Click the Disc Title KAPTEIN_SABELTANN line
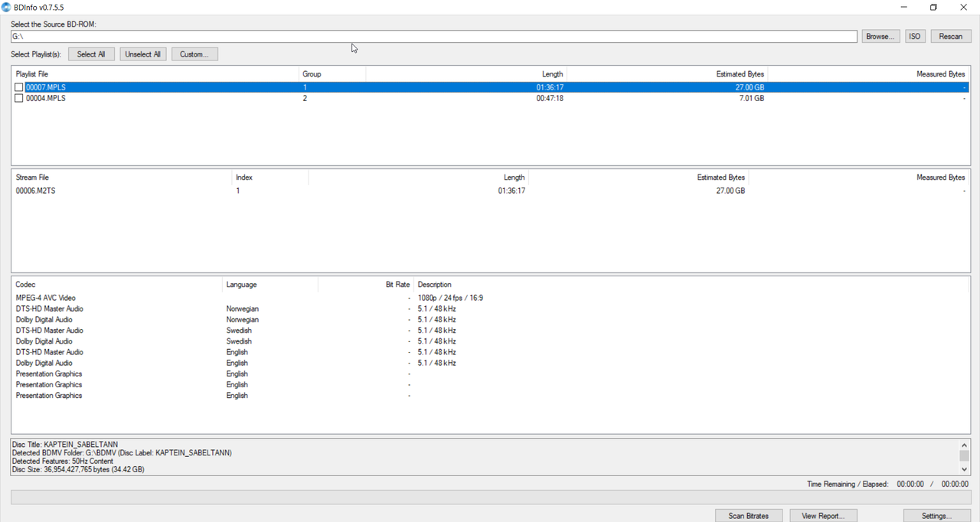The width and height of the screenshot is (980, 522). [67, 445]
